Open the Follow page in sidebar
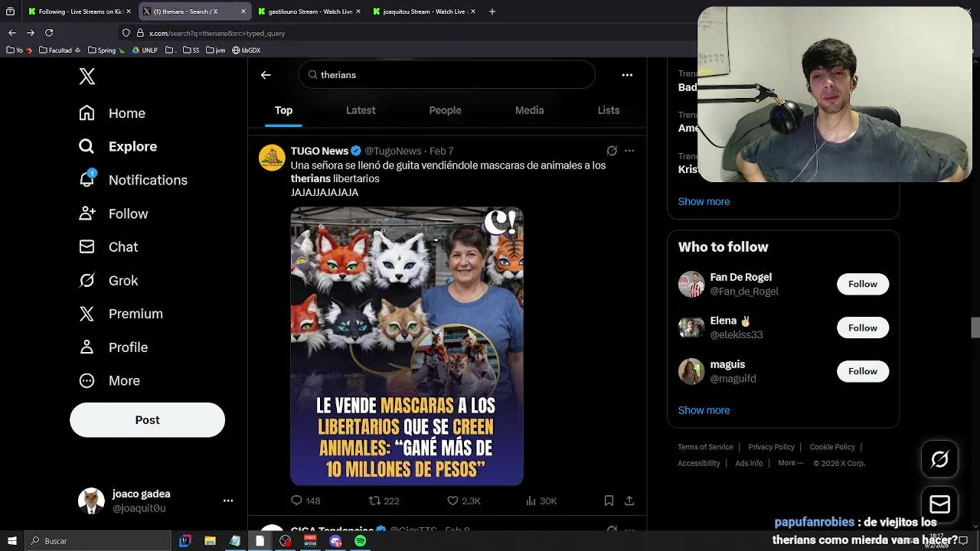Image resolution: width=980 pixels, height=551 pixels. coord(113,214)
